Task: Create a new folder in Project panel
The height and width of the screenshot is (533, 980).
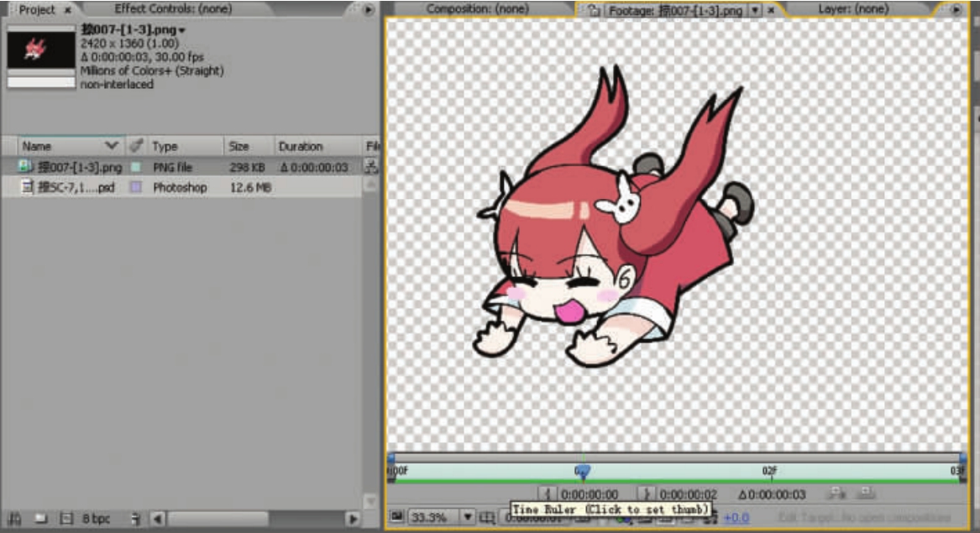Action: point(40,519)
